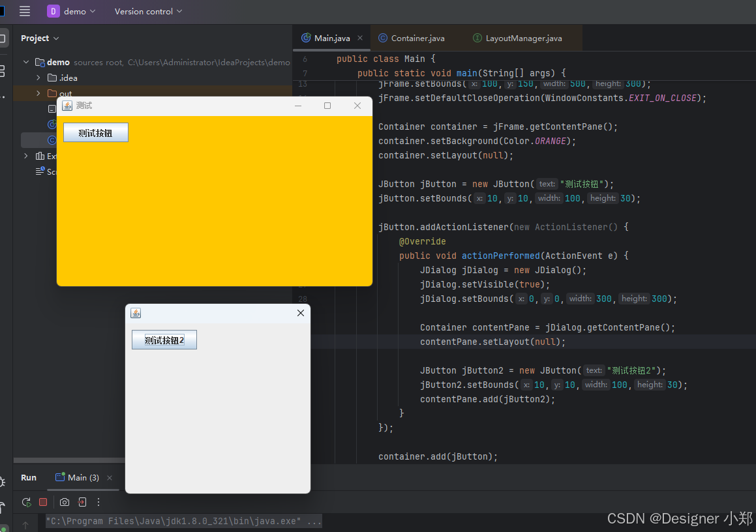Expand the out folder in the project tree
The image size is (756, 532).
click(38, 93)
